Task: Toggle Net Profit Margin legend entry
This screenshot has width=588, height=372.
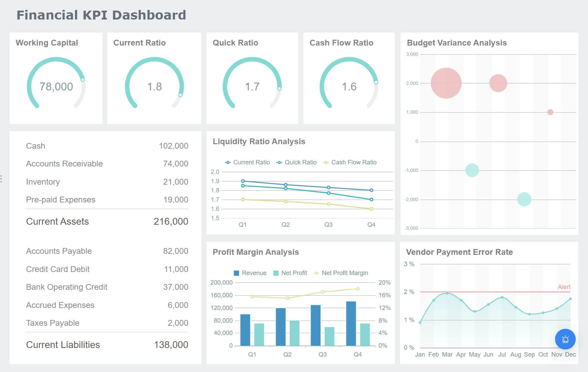Action: coord(341,273)
